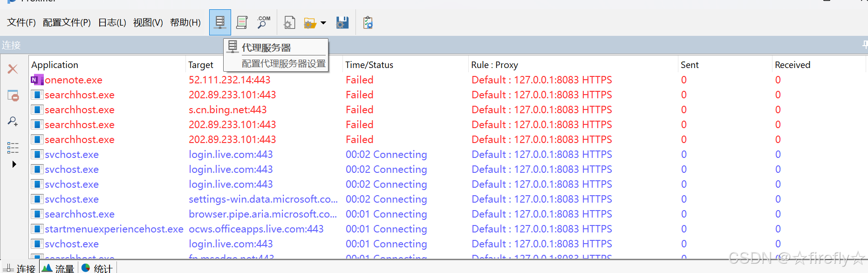This screenshot has width=868, height=273.
Task: Click proxy rule cell in onenote.exe row
Action: [x=541, y=80]
